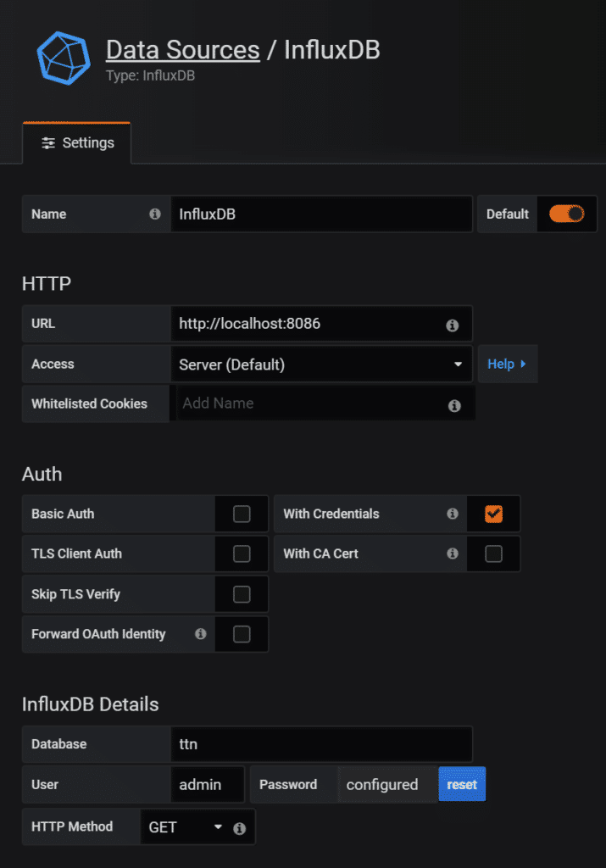606x868 pixels.
Task: Click the info icon next to Name
Action: [x=155, y=214]
